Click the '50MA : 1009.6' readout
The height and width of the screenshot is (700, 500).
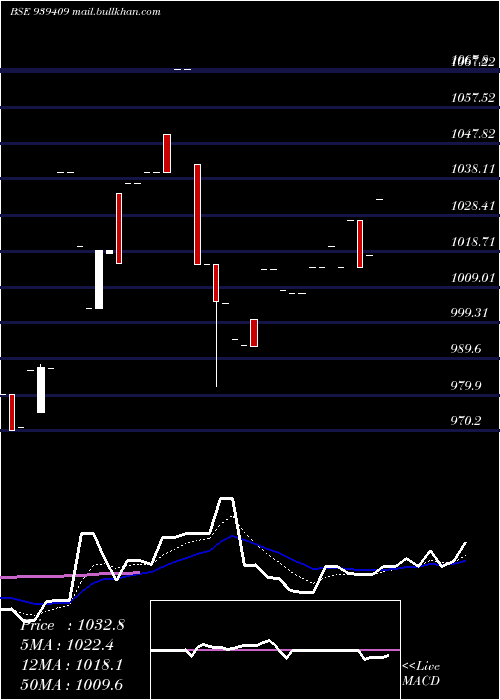(x=72, y=684)
